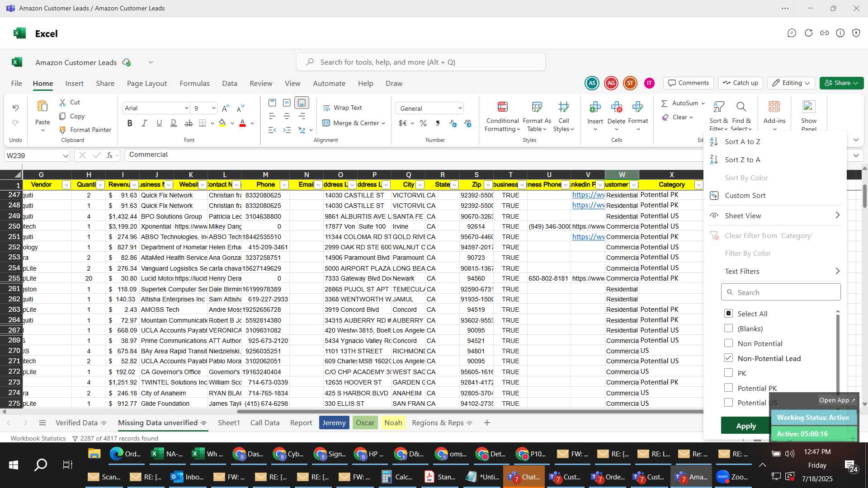The height and width of the screenshot is (488, 868).
Task: Click the Undo icon
Action: click(15, 108)
